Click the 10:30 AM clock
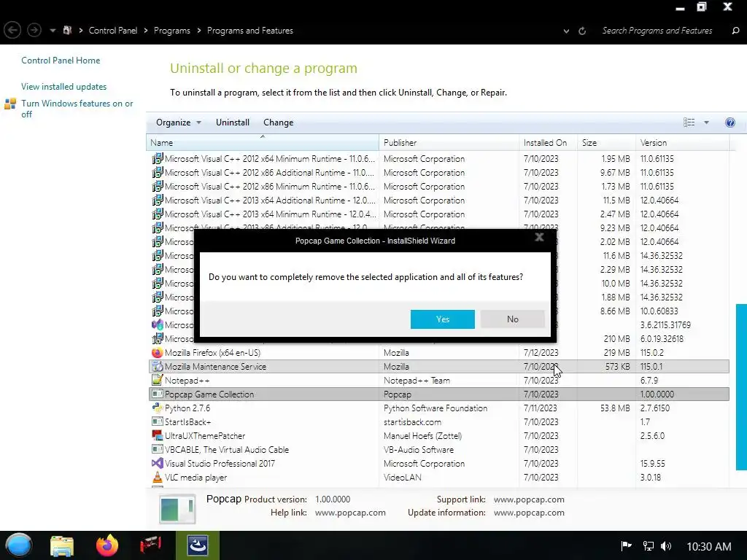Viewport: 747px width, 560px height. [x=709, y=547]
